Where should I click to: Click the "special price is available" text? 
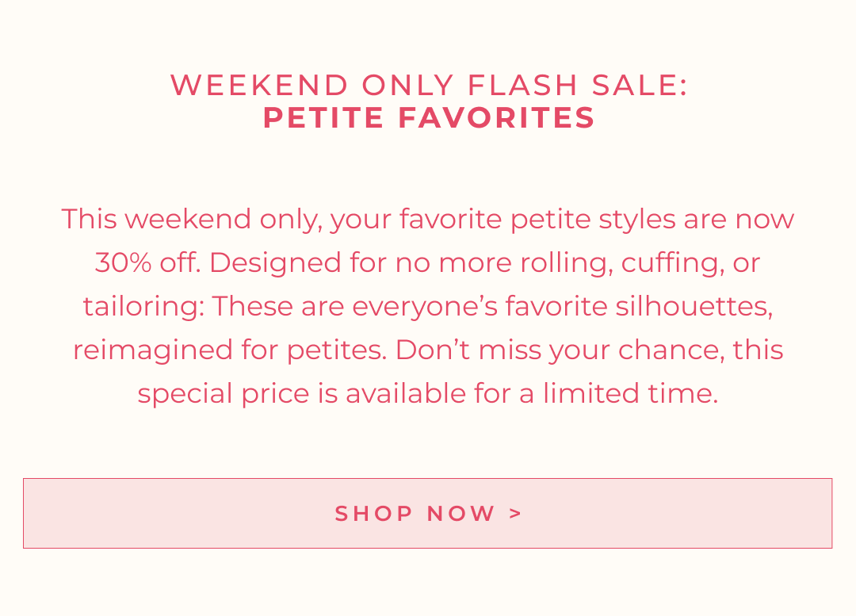301,393
